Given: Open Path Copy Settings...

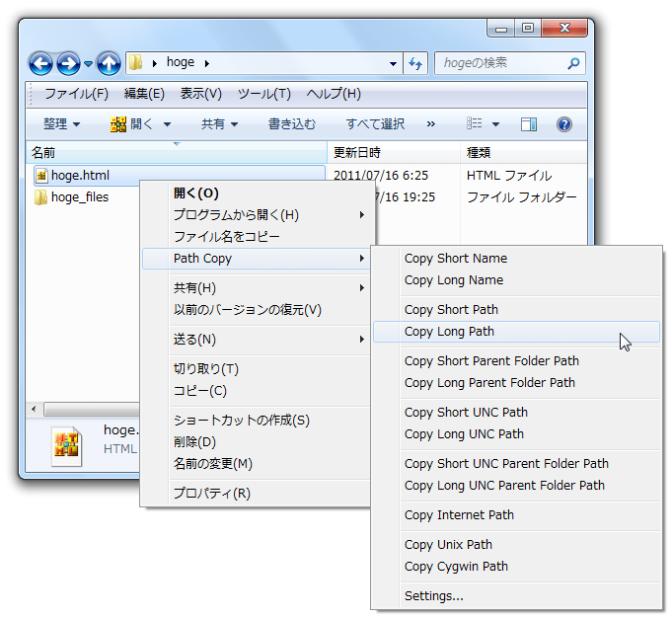Looking at the screenshot, I should coord(516,596).
